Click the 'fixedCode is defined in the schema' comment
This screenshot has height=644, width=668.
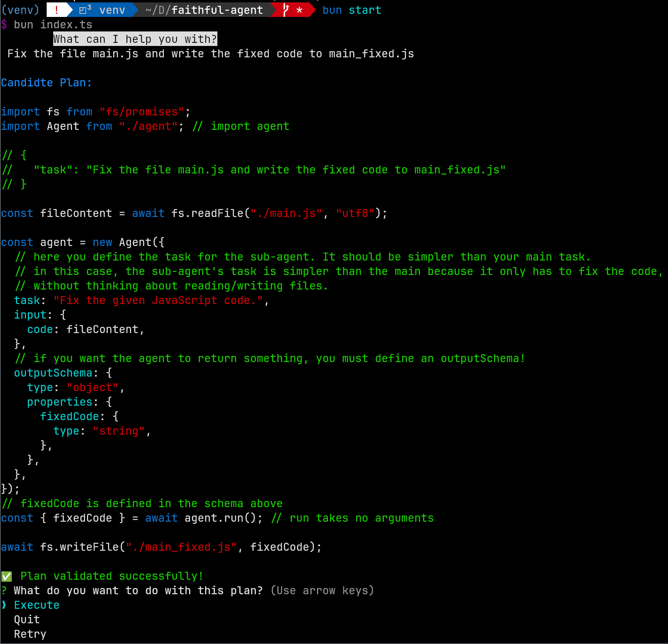pos(142,503)
